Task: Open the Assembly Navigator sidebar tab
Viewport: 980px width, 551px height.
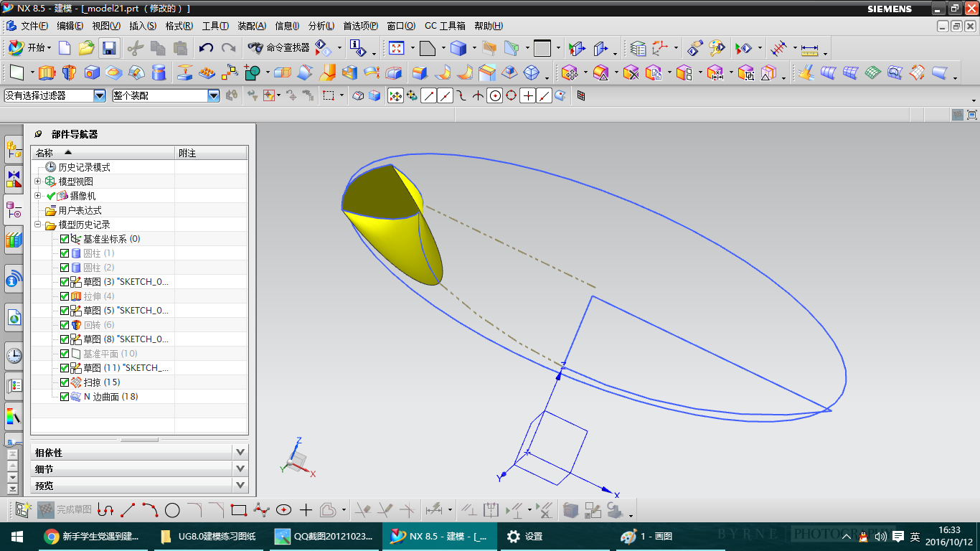Action: coord(14,149)
